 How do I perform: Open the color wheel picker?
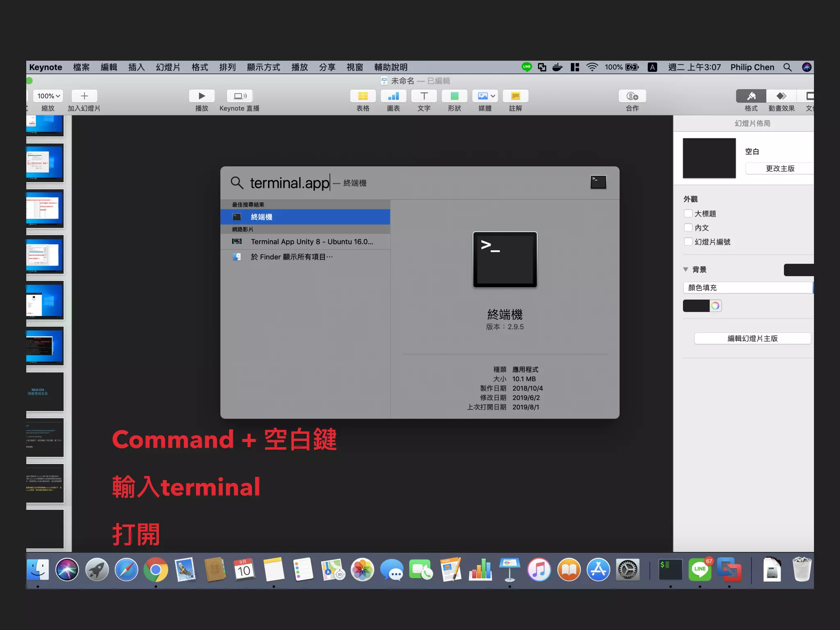click(715, 306)
